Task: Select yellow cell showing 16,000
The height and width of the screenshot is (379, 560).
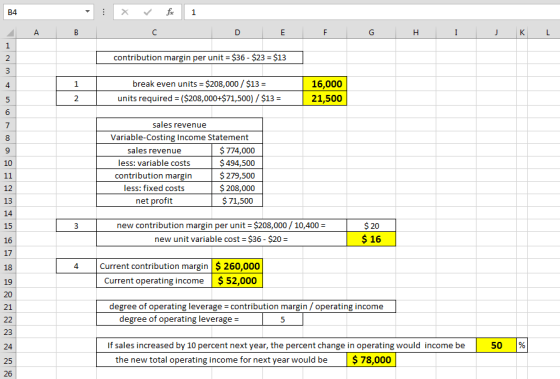Action: pyautogui.click(x=325, y=84)
